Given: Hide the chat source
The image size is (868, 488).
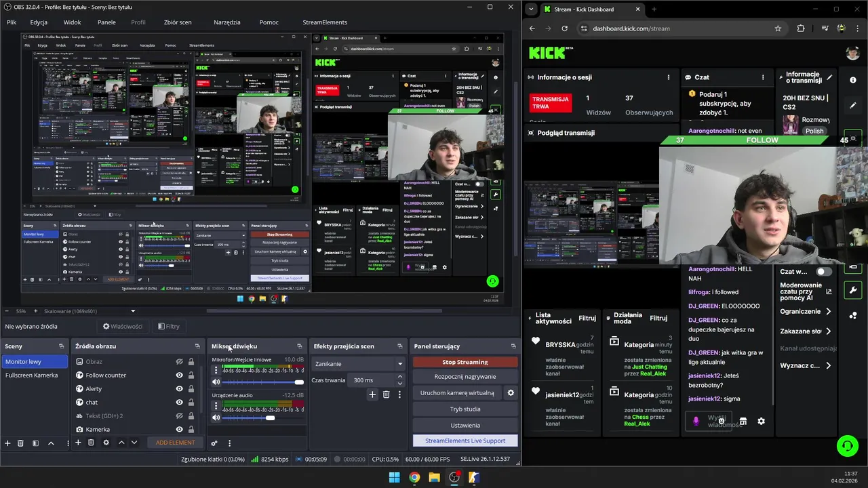Looking at the screenshot, I should coord(180,403).
